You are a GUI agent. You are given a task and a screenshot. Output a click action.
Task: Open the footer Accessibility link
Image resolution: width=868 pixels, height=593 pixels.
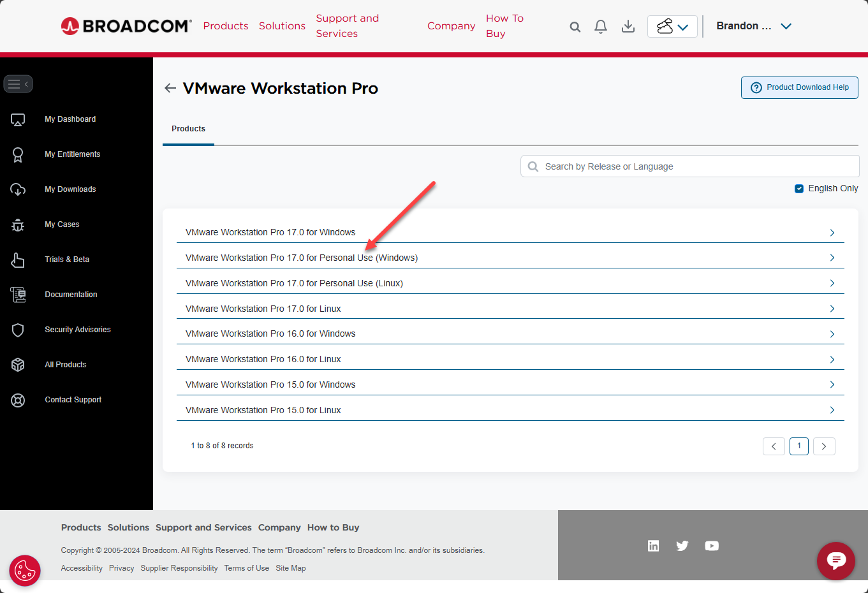tap(82, 568)
